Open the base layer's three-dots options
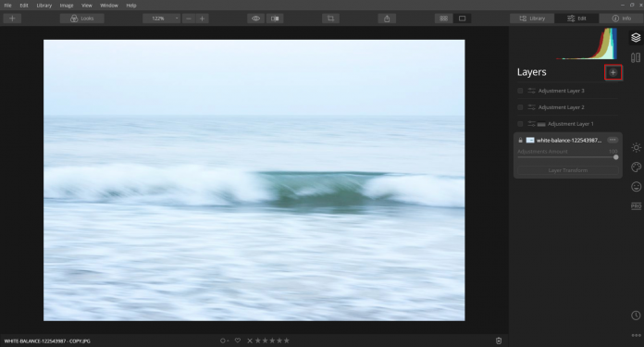Viewport: 644px width, 347px height. pyautogui.click(x=613, y=140)
